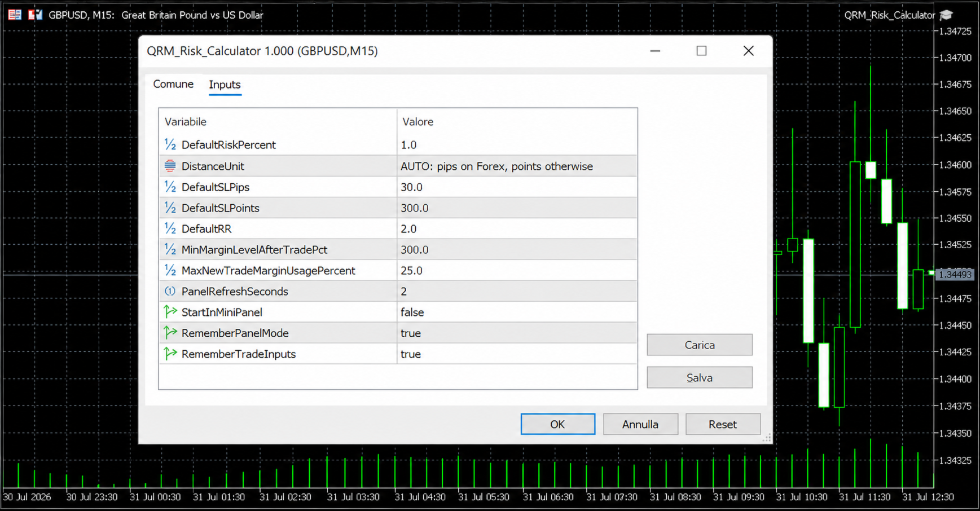Click the RememberTradeInputs boolean arrow icon

click(x=170, y=353)
